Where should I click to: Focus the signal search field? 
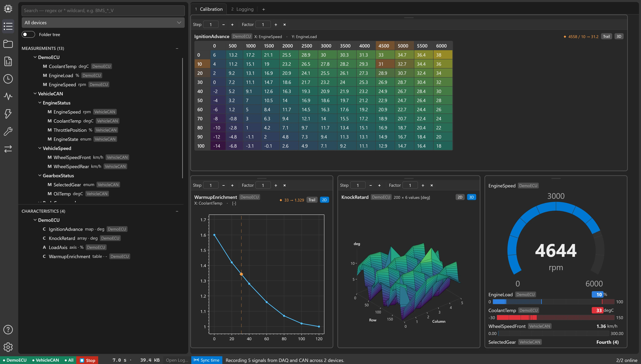[x=103, y=10]
